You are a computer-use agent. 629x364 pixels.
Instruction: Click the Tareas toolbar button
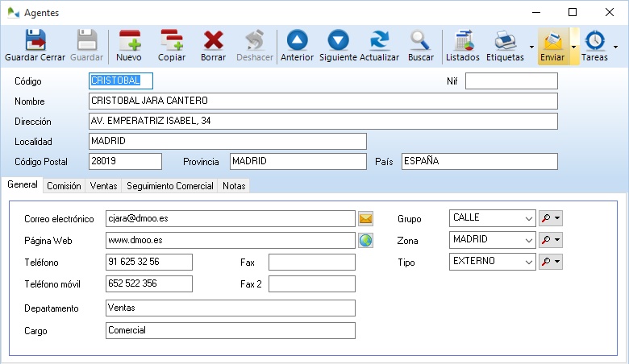coord(594,46)
